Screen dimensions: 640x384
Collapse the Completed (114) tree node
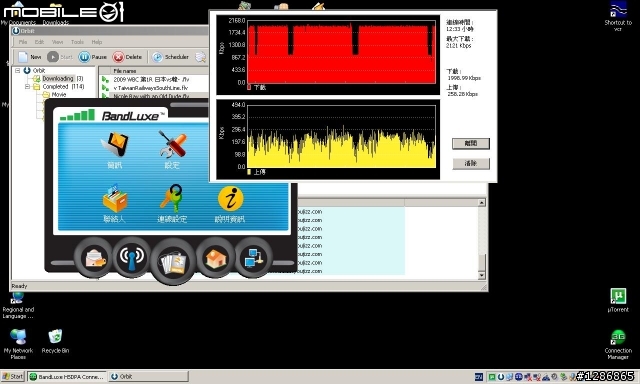click(x=27, y=87)
